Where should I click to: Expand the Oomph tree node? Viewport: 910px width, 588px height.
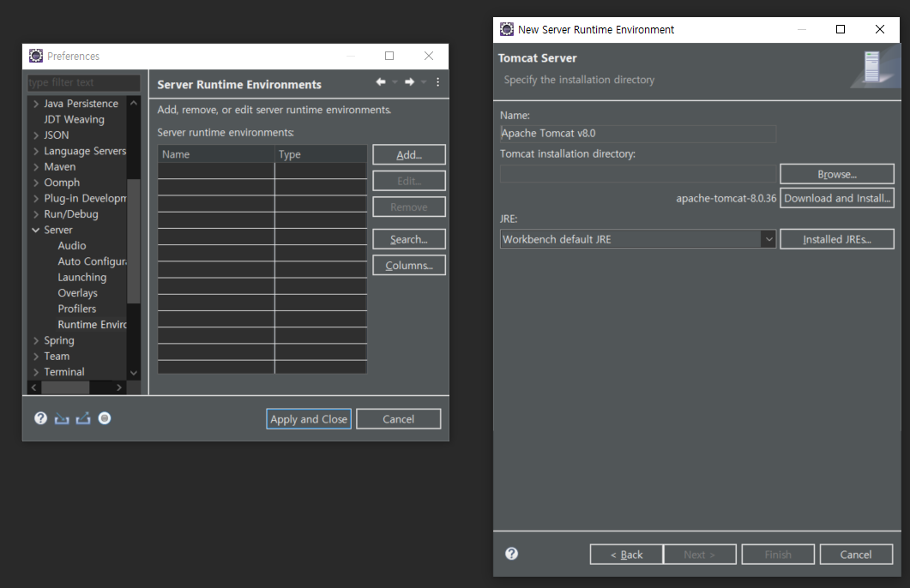pyautogui.click(x=36, y=183)
